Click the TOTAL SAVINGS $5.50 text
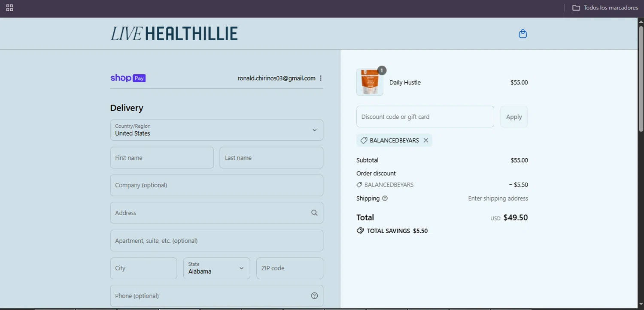 point(397,231)
